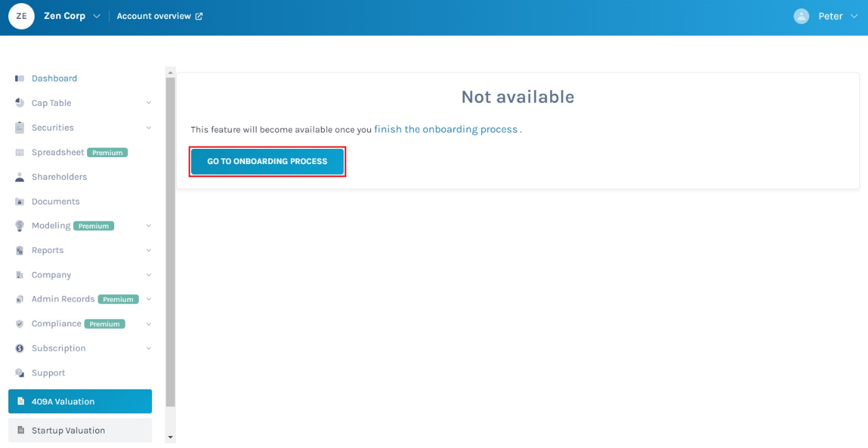Click the Documents folder icon
This screenshot has width=868, height=448.
[x=20, y=202]
